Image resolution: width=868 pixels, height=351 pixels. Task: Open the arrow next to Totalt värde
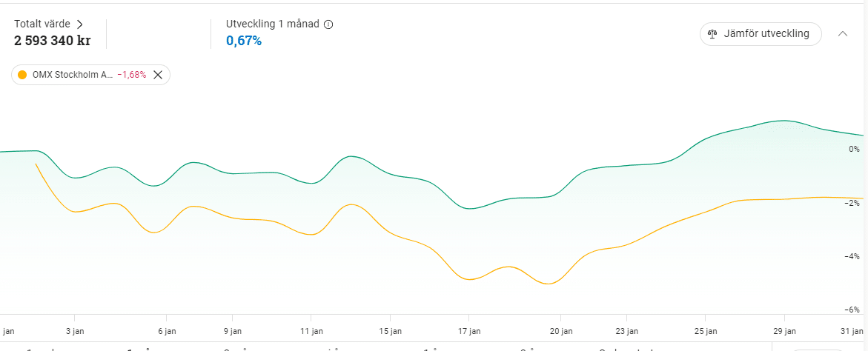tap(80, 24)
